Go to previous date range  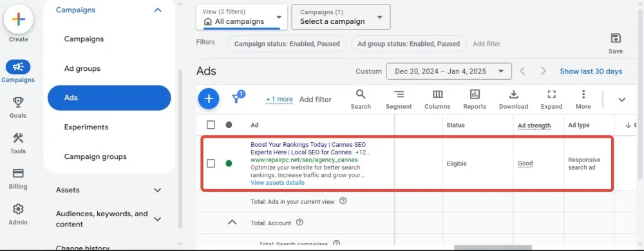pyautogui.click(x=522, y=71)
